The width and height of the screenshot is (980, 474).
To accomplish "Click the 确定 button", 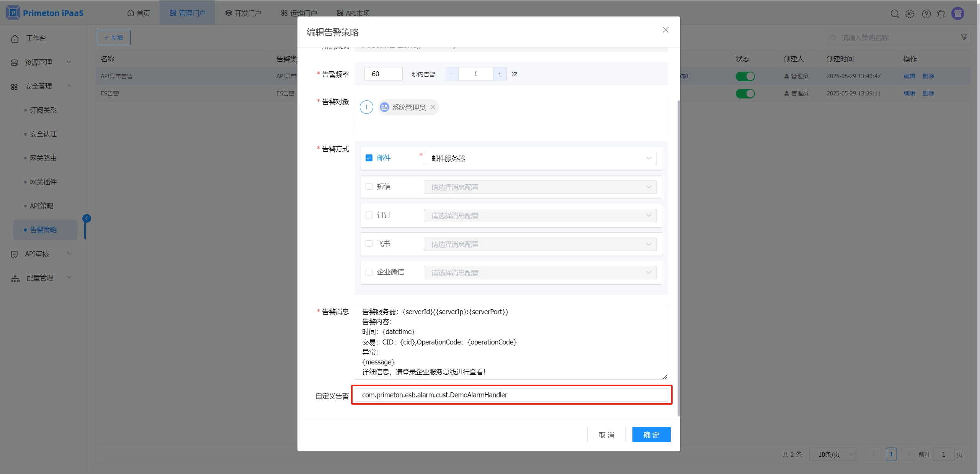I will (x=651, y=435).
